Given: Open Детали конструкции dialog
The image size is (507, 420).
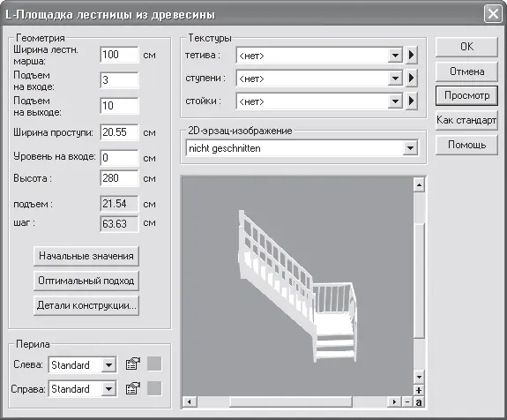Looking at the screenshot, I should coord(86,305).
